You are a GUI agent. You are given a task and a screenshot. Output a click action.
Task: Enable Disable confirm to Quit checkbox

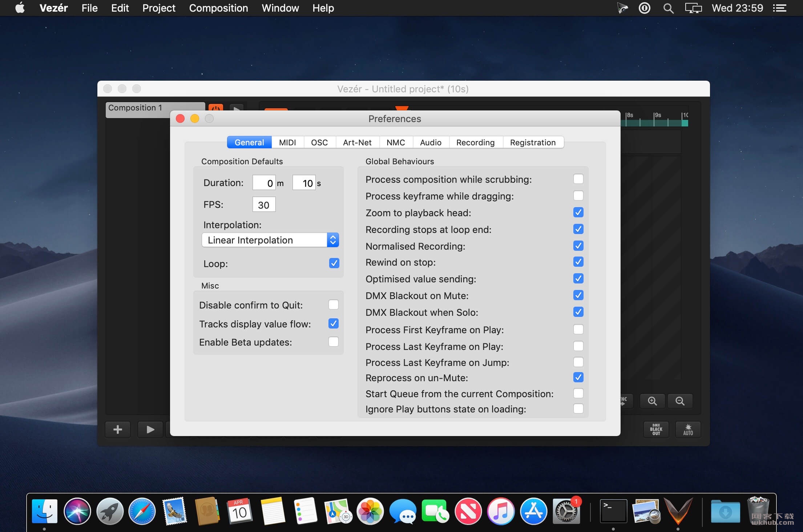click(333, 305)
